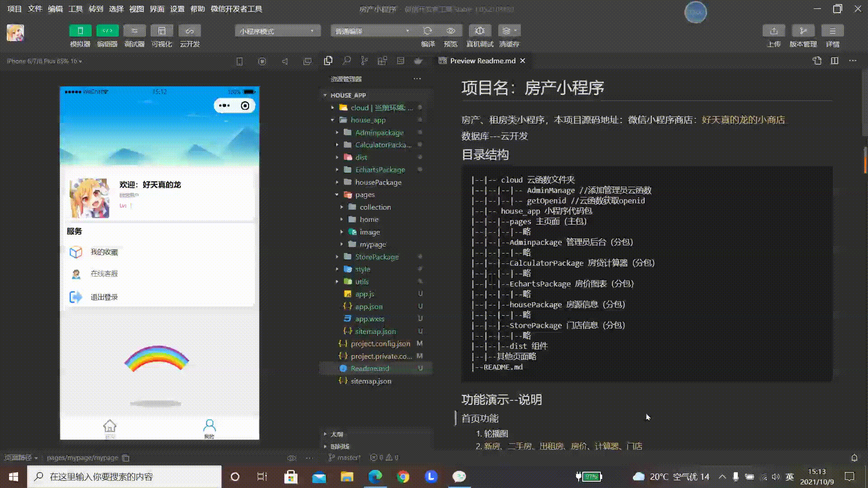Click the 好天真的龙的小商店 store link

pos(743,120)
